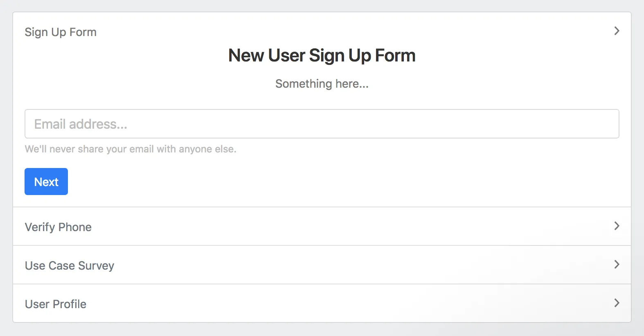Click the 'Something here...' subtitle text
Viewport: 644px width, 336px height.
322,84
